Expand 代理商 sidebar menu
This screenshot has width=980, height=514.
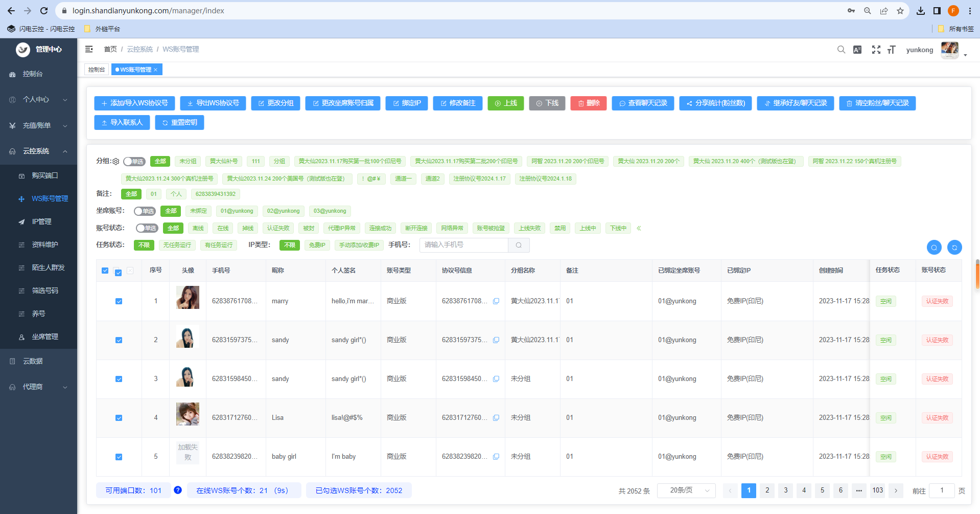(38, 387)
